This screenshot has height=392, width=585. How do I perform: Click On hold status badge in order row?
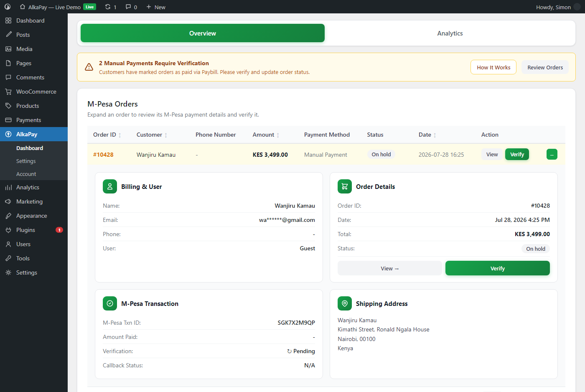point(381,154)
